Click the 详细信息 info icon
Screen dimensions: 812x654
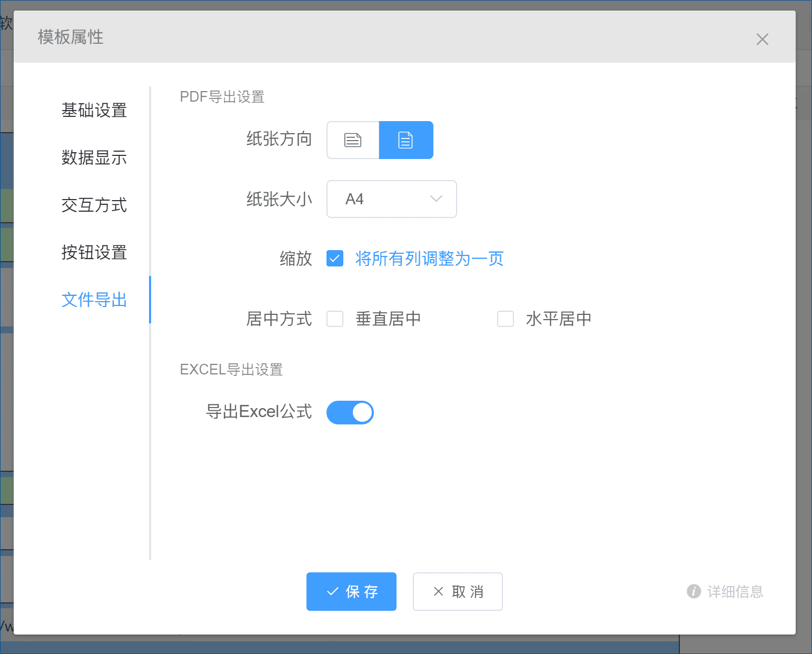(x=694, y=591)
